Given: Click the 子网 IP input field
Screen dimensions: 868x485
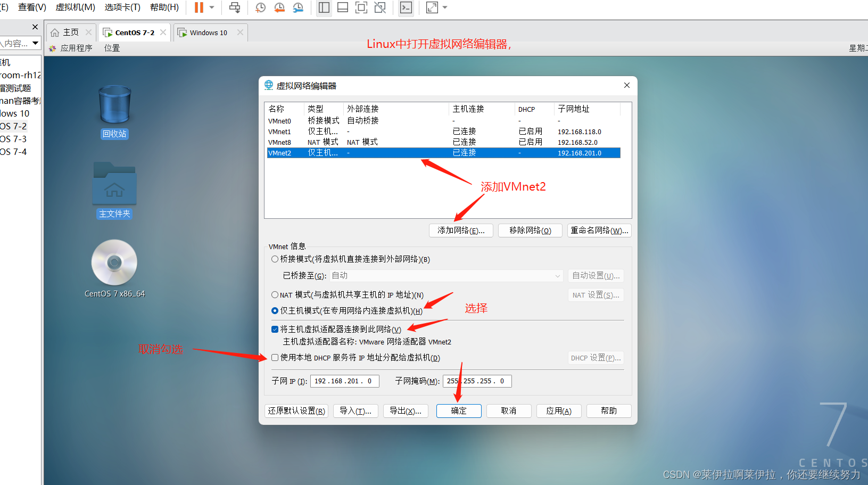Looking at the screenshot, I should pyautogui.click(x=344, y=381).
